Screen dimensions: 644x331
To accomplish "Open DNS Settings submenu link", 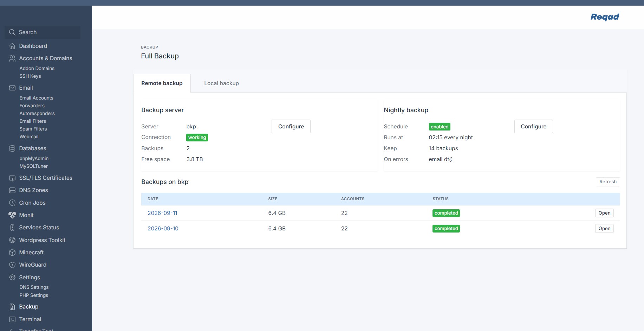I will click(34, 287).
